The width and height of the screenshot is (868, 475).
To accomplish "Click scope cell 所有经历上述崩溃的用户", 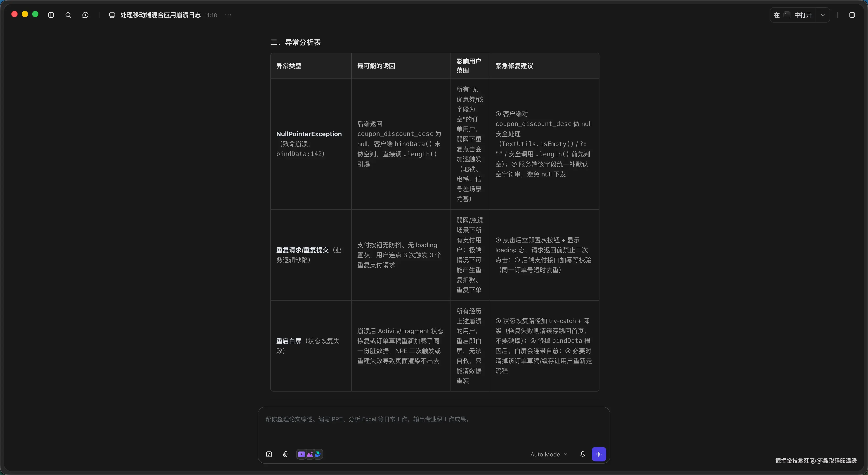I will tap(470, 346).
